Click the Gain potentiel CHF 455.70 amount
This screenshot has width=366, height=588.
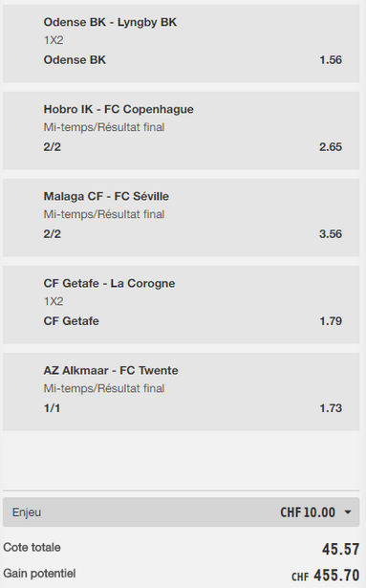click(x=326, y=576)
